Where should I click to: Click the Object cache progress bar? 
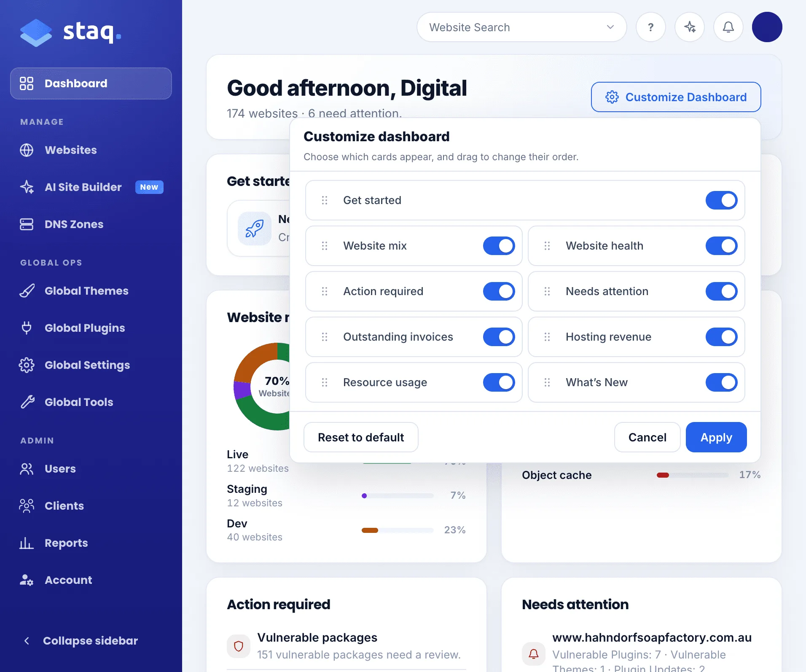click(x=693, y=475)
